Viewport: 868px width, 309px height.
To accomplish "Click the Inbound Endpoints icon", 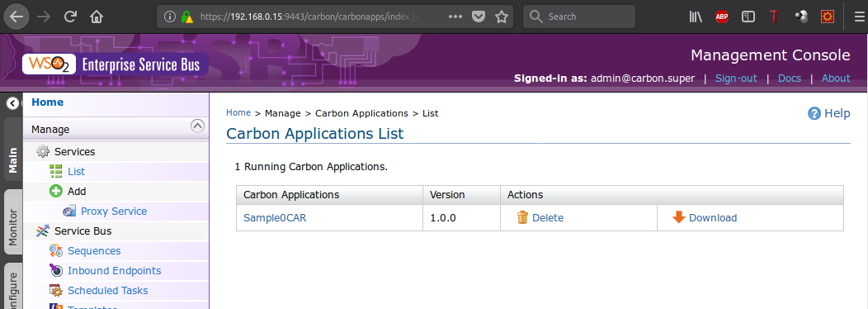I will click(56, 271).
